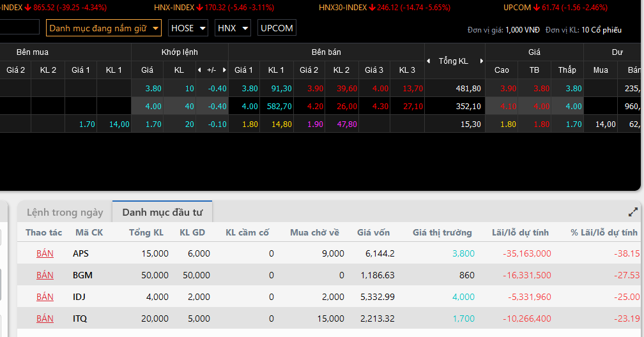Screen dimensions: 644x337
Task: Click BÁN link for IDJ
Action: [45, 297]
